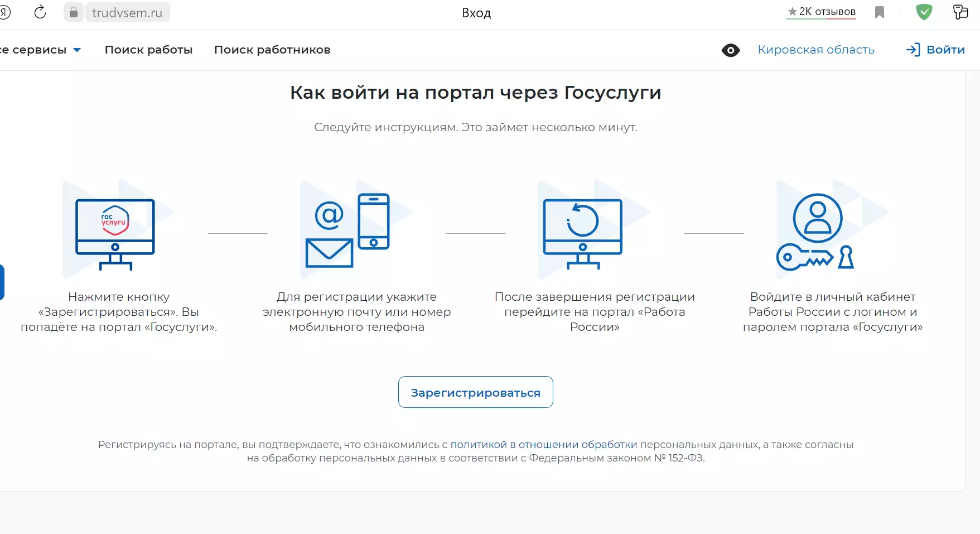Expand the services dropdown menu
The width and height of the screenshot is (980, 534).
[x=40, y=50]
